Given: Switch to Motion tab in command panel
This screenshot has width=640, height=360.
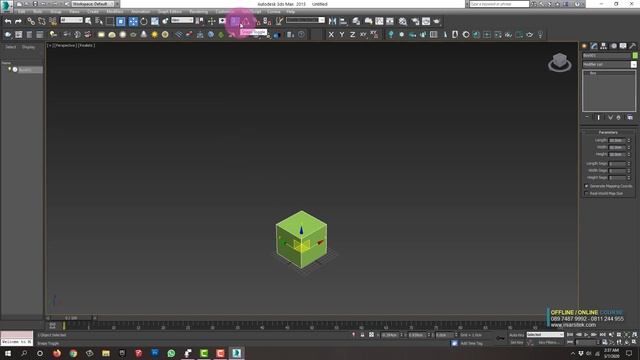Looking at the screenshot, I should (613, 46).
